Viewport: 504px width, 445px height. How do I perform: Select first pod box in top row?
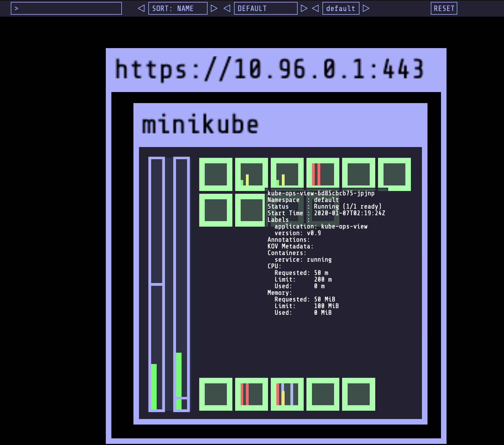point(216,174)
